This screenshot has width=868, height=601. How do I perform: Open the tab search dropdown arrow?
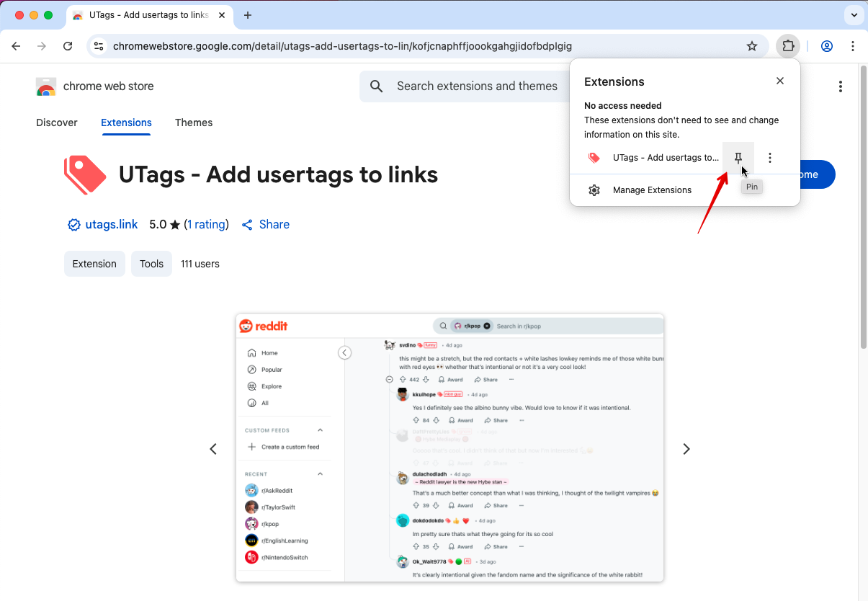[x=854, y=14]
